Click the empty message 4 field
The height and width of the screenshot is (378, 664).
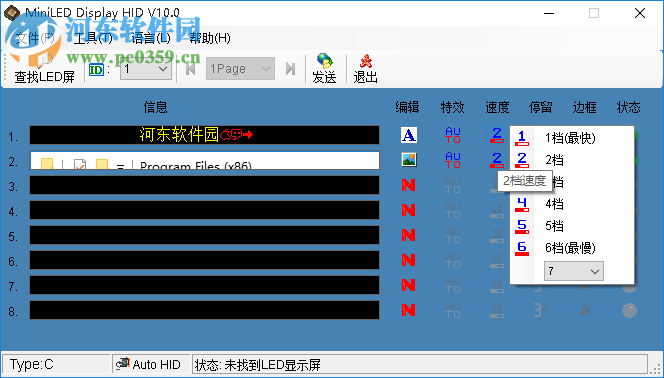[205, 210]
